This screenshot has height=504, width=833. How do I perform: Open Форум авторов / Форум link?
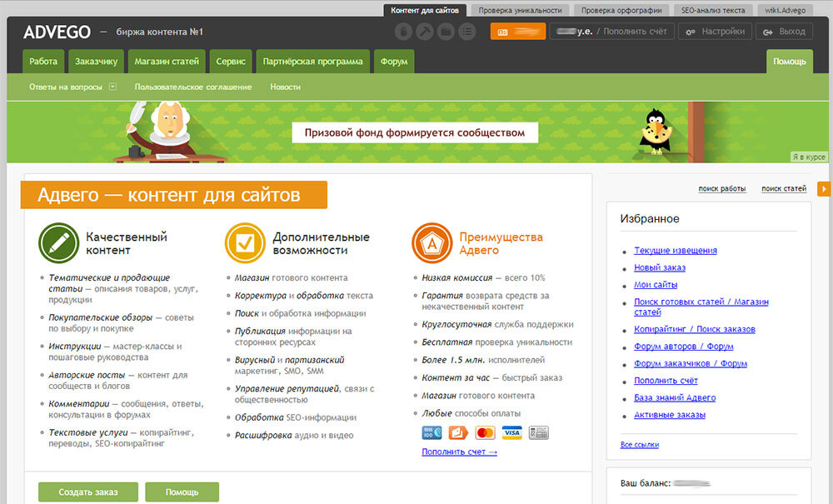pyautogui.click(x=684, y=347)
